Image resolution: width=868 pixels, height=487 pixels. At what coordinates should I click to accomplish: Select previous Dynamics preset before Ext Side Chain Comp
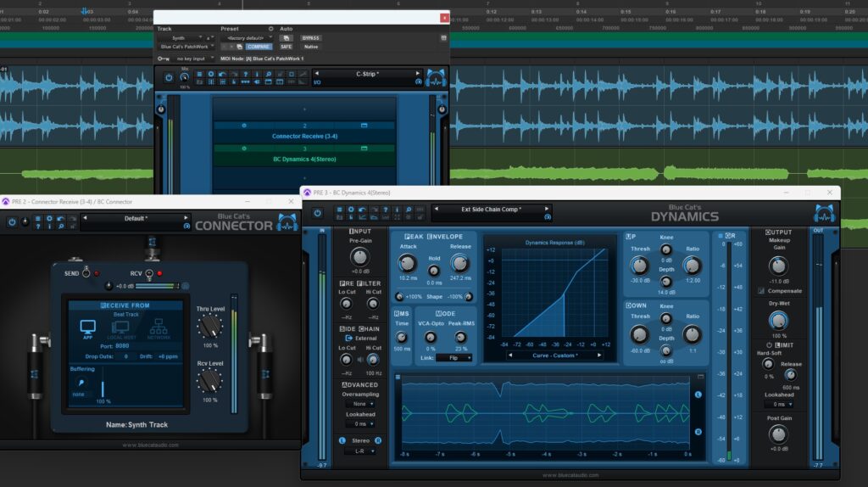[437, 209]
